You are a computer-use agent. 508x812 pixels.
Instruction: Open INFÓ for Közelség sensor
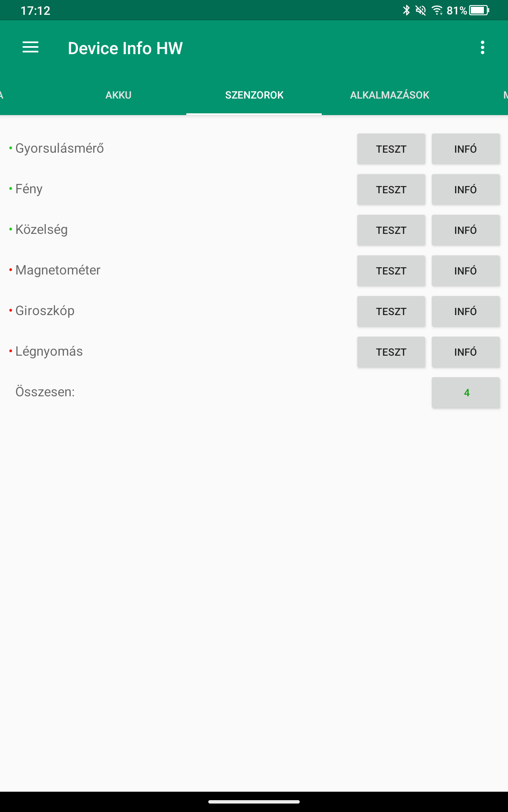point(466,230)
